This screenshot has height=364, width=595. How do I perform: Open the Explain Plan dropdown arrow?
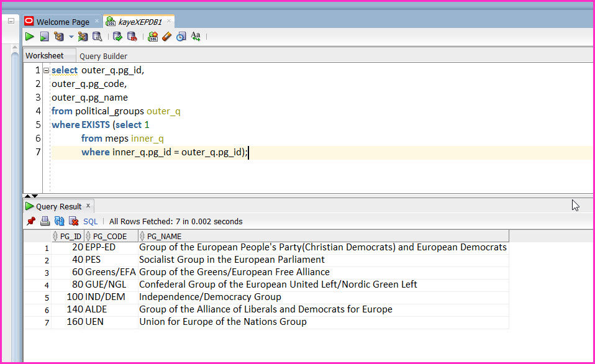(x=71, y=37)
